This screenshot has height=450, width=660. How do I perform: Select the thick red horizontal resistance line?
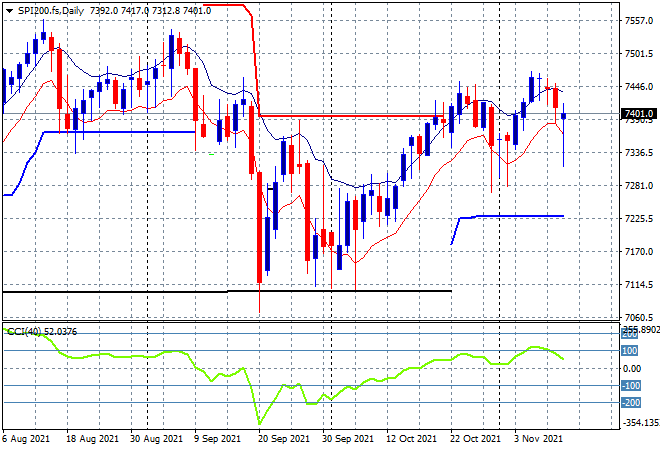(x=351, y=116)
